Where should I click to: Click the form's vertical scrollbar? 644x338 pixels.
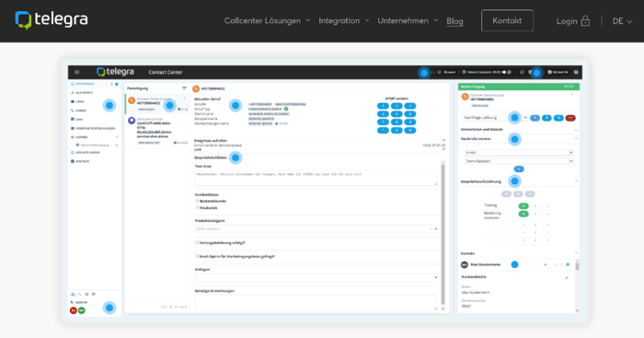point(443,235)
